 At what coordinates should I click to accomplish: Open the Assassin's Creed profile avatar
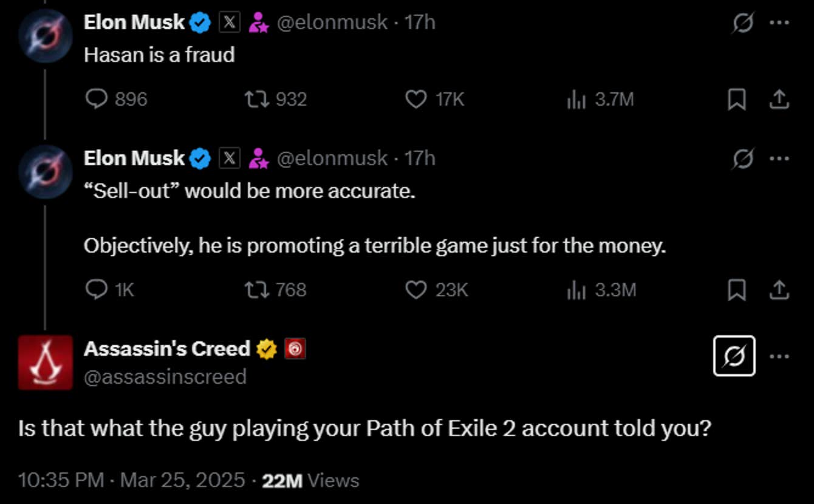pyautogui.click(x=46, y=363)
